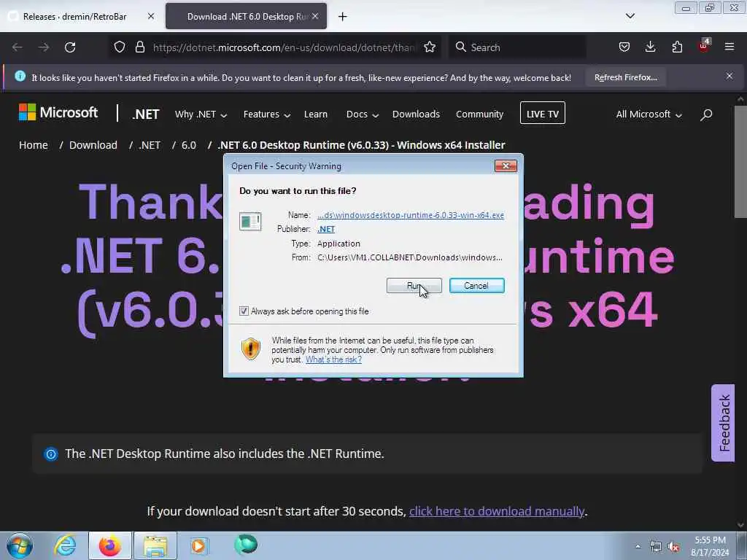Click the .NET publisher link
747x560 pixels.
coord(326,229)
